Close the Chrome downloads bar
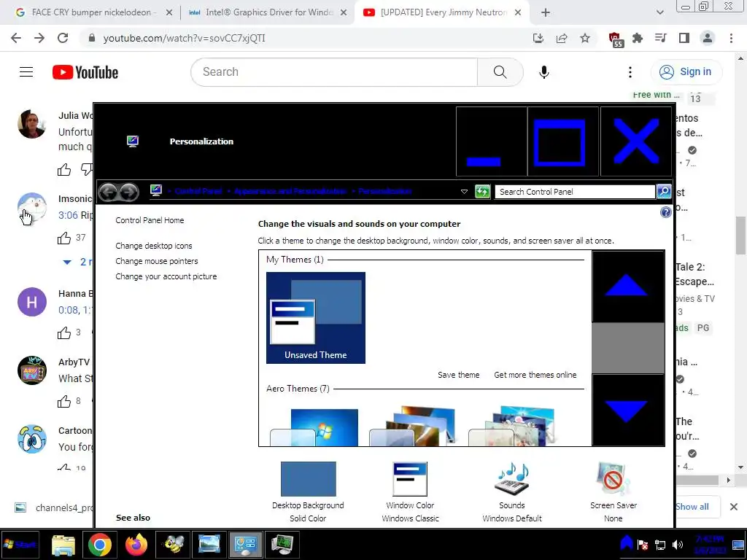The width and height of the screenshot is (747, 560). tap(734, 507)
